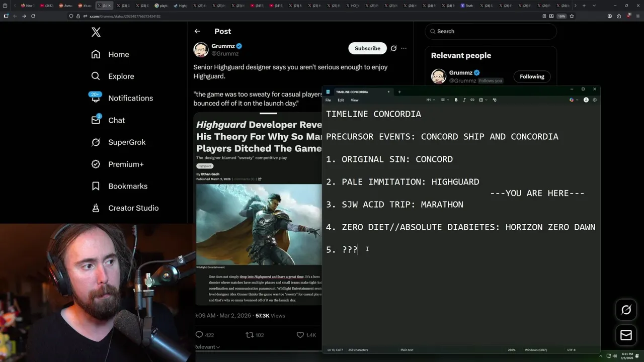Image resolution: width=644 pixels, height=362 pixels.
Task: Open Grummz profile name in post
Action: (x=223, y=46)
